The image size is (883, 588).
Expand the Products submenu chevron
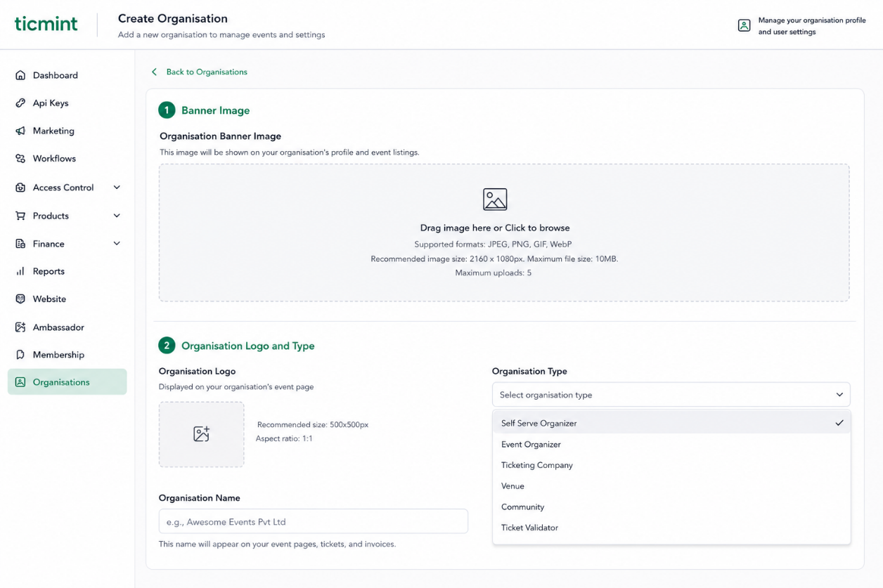click(x=117, y=216)
